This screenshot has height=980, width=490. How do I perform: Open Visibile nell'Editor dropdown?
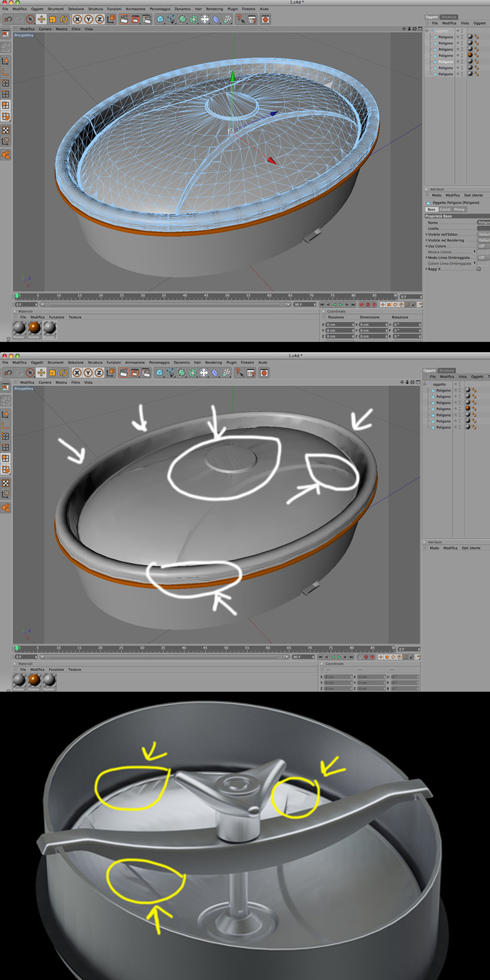pyautogui.click(x=483, y=234)
